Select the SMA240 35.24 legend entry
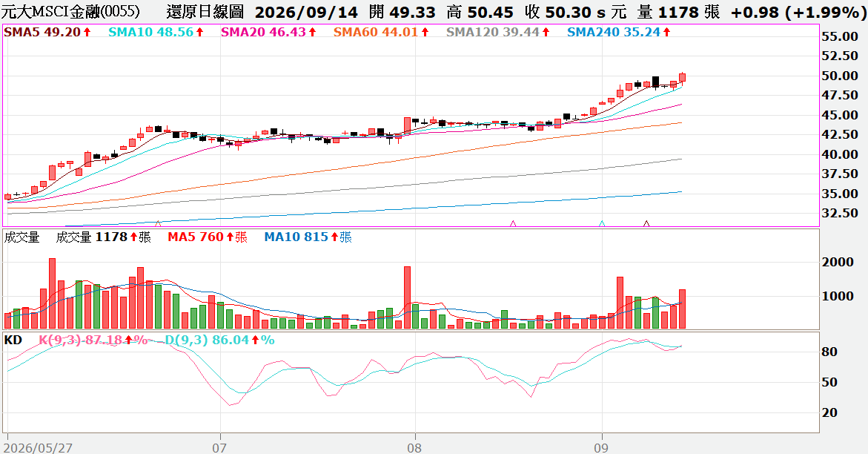Image resolution: width=868 pixels, height=454 pixels. tap(619, 32)
